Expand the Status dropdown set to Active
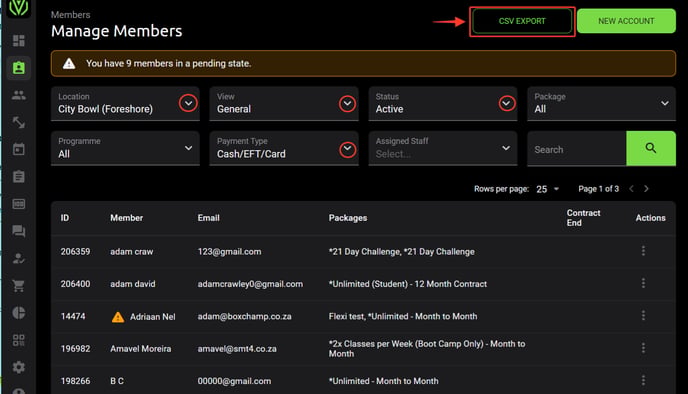Viewport: 688px width, 394px height. [506, 104]
